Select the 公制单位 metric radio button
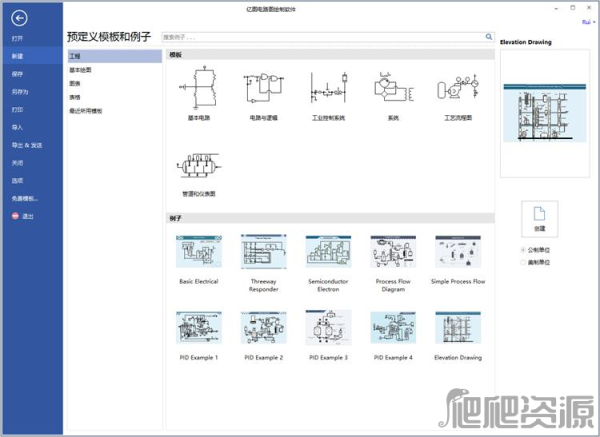The height and width of the screenshot is (437, 600). 523,250
